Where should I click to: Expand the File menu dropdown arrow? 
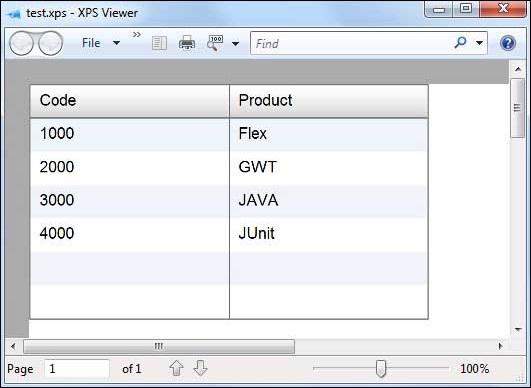pos(116,43)
